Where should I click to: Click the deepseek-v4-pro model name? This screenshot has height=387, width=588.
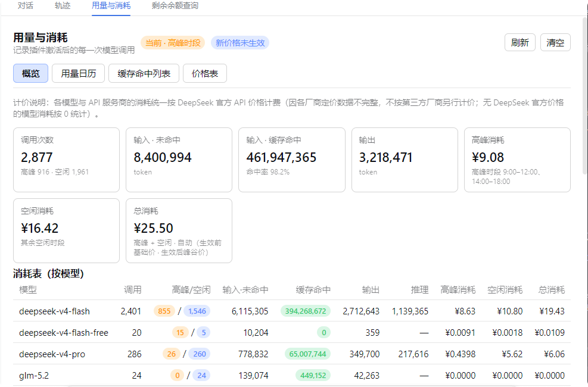(x=52, y=354)
